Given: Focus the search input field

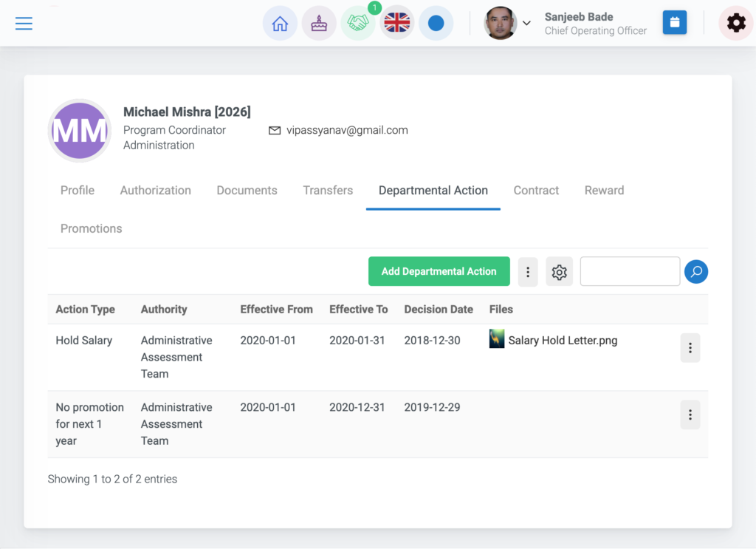Looking at the screenshot, I should (x=630, y=272).
